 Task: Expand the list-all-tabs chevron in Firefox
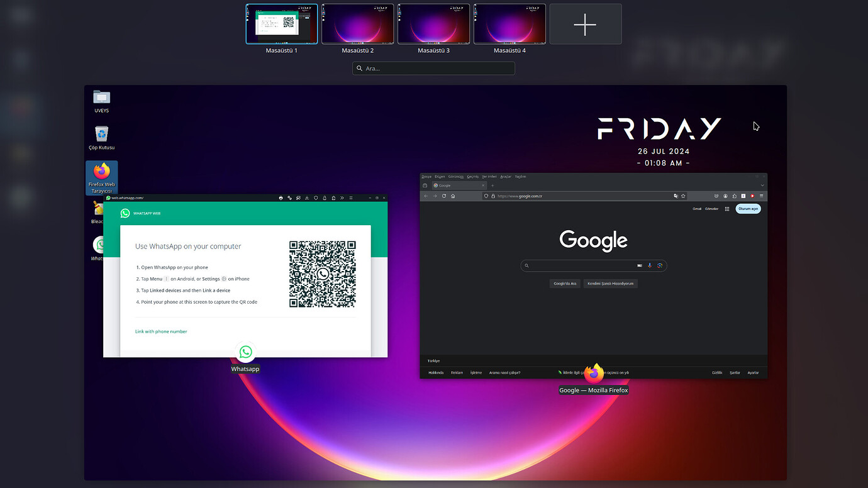762,186
